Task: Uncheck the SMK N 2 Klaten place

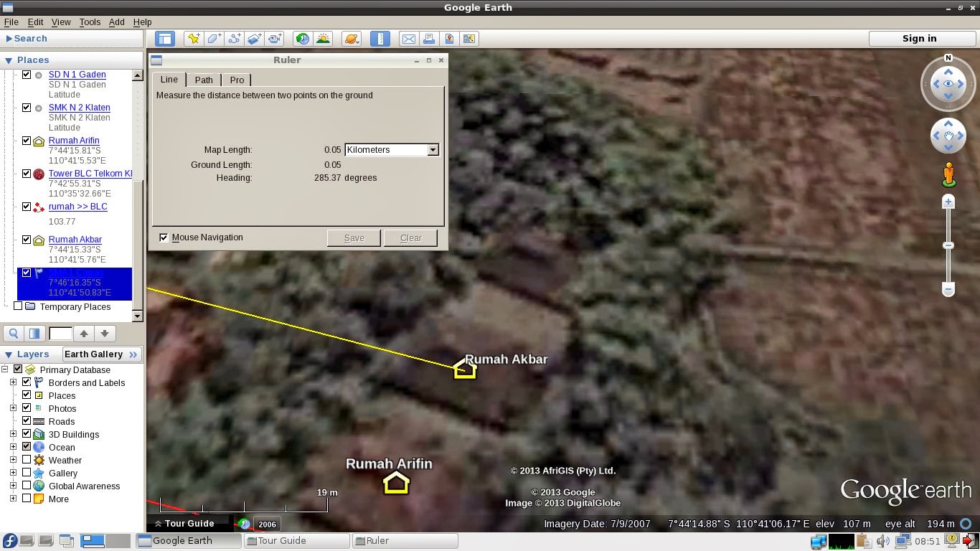Action: pos(27,108)
